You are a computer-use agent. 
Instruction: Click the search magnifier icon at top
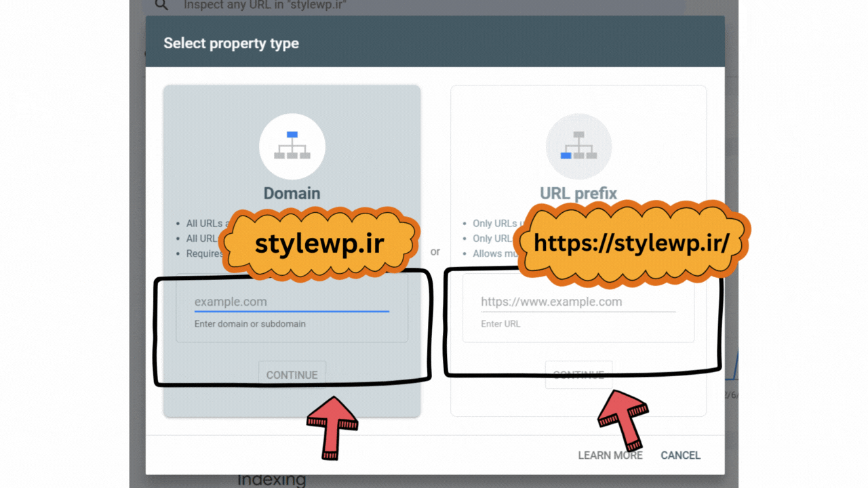tap(161, 5)
